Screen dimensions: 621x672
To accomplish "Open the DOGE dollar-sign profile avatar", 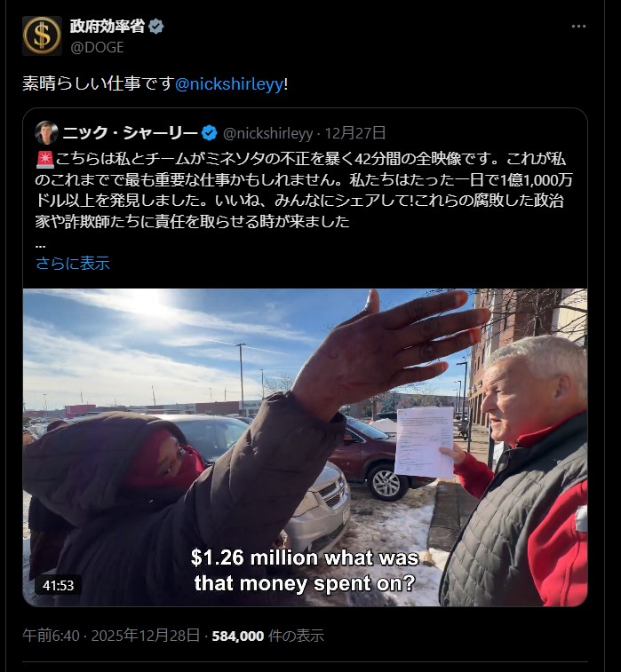I will (x=42, y=36).
